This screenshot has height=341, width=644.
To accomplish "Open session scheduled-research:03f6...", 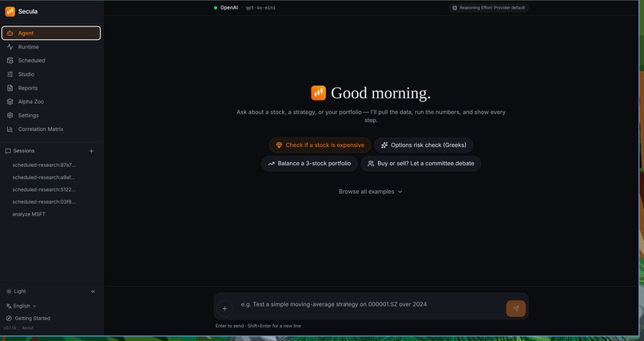I will [x=45, y=201].
